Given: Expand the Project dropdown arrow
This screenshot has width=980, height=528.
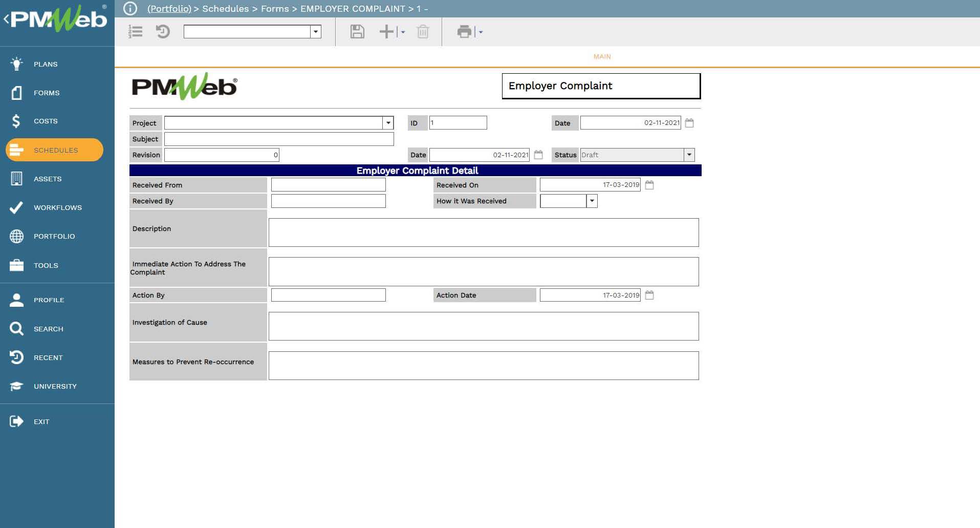Looking at the screenshot, I should 388,123.
